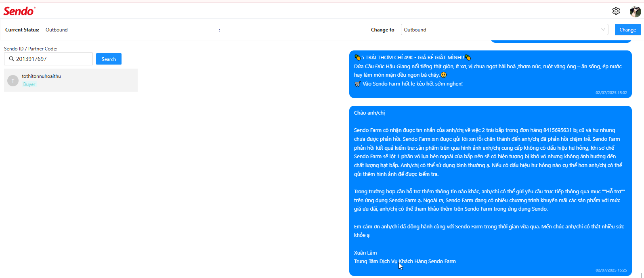Click the Current Status label
The image size is (644, 278).
point(22,30)
